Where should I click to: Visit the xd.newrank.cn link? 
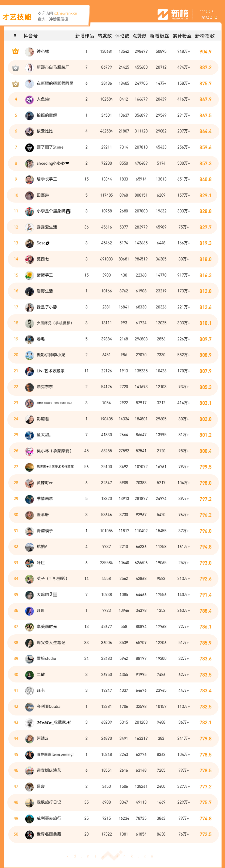click(65, 14)
